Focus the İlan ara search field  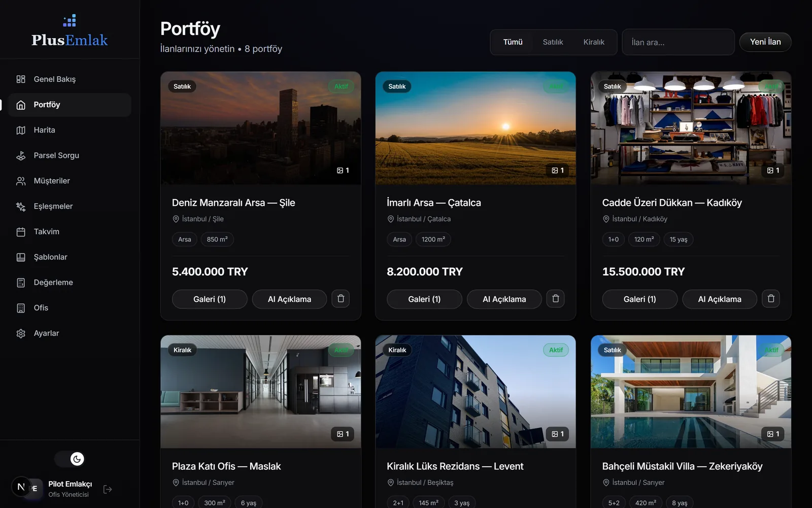point(678,42)
